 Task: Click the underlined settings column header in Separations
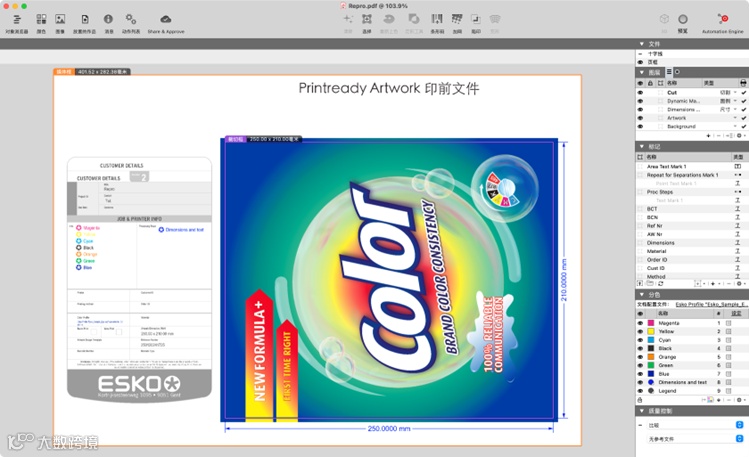coord(736,313)
